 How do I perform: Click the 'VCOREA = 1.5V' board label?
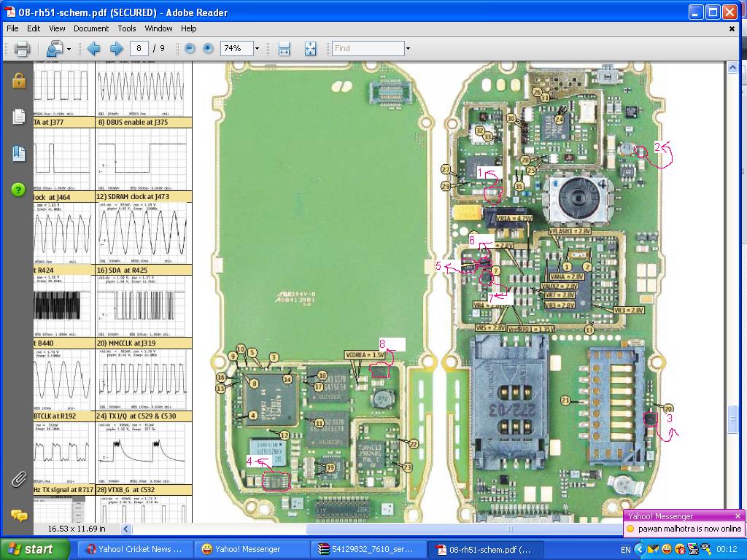(x=365, y=355)
